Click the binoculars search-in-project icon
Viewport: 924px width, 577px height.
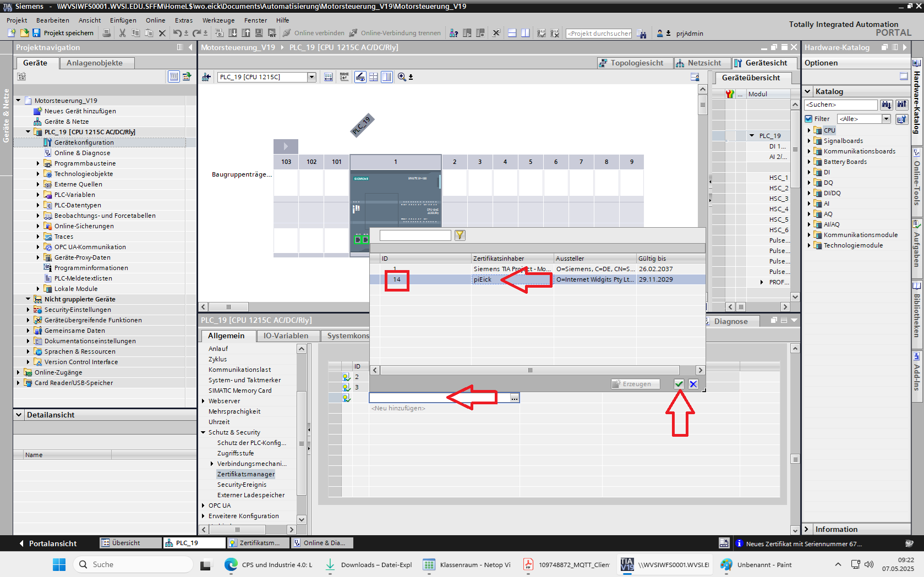click(642, 34)
